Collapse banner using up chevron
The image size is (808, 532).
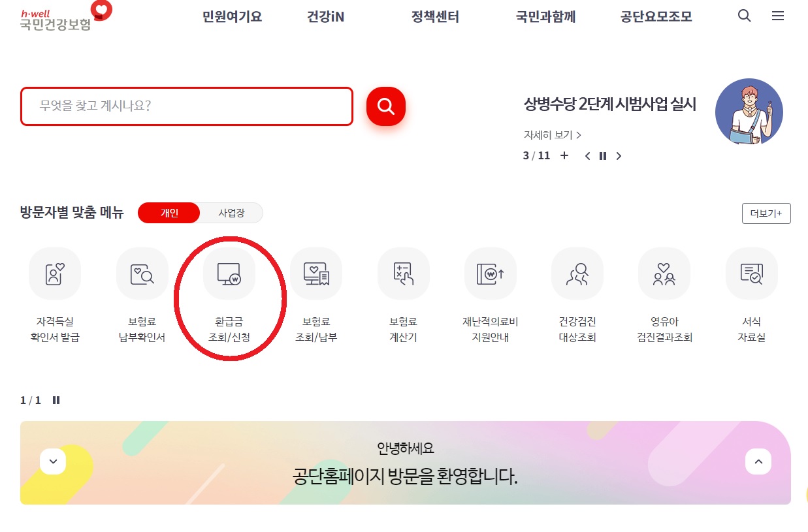click(758, 462)
